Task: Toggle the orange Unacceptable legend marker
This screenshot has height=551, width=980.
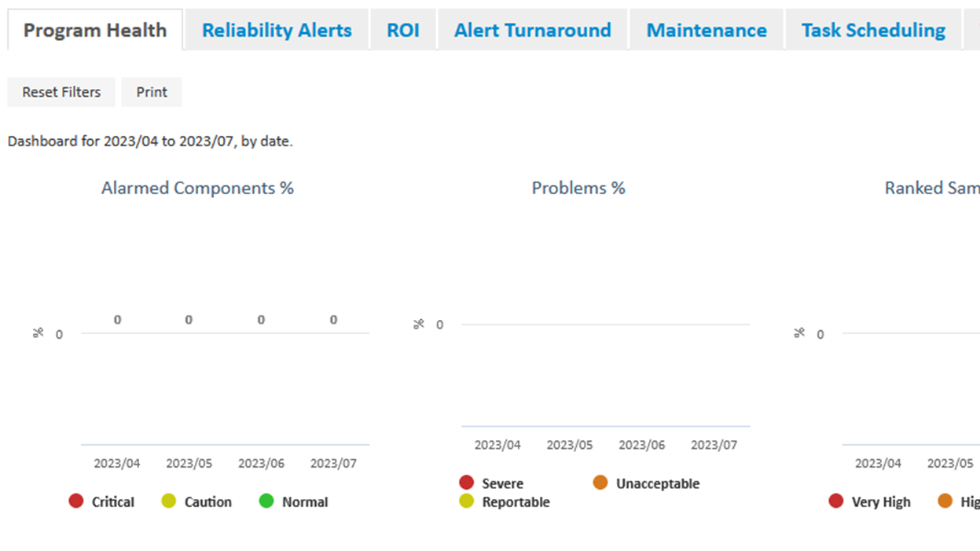Action: point(600,483)
